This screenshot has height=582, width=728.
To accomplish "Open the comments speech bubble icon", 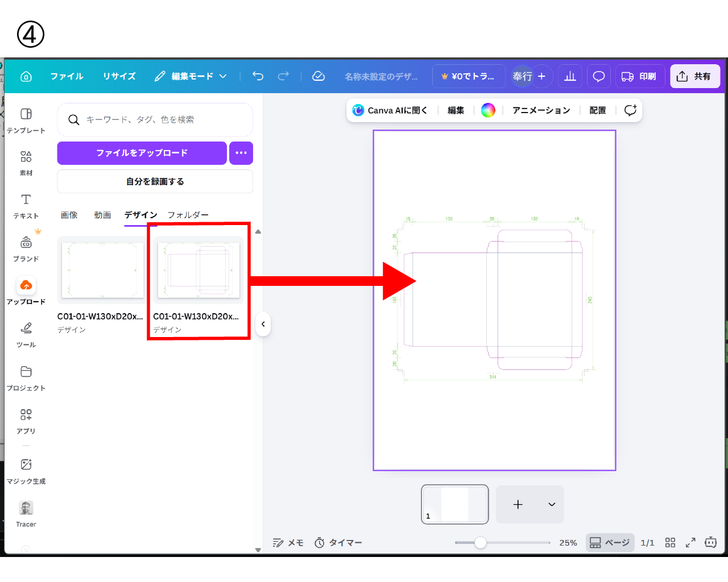I will point(598,76).
